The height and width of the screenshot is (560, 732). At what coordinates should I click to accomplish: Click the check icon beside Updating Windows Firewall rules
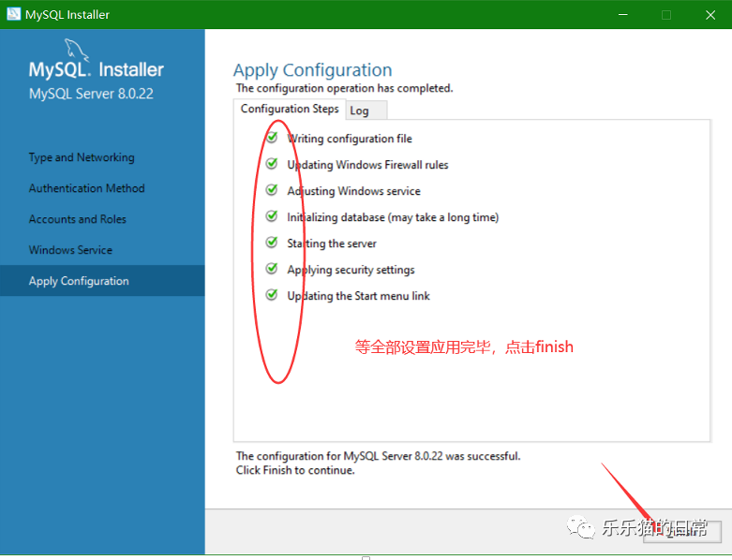point(272,164)
